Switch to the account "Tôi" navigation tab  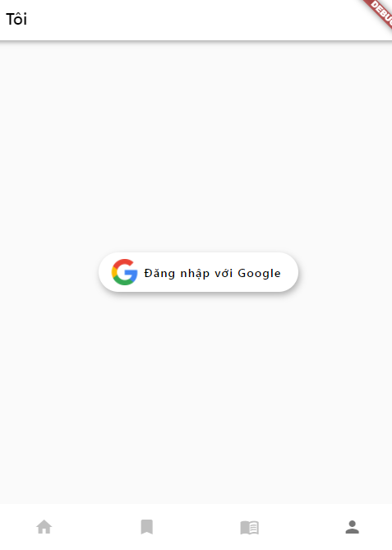[352, 527]
